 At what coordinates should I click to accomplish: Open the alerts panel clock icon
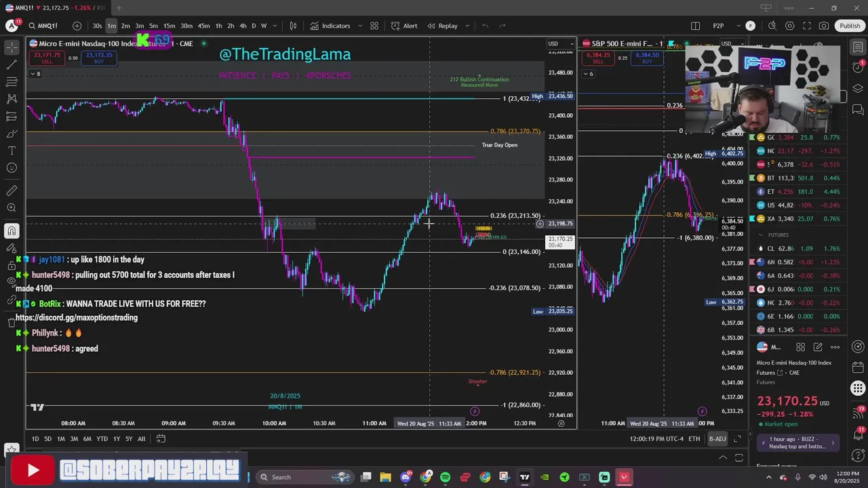pyautogui.click(x=858, y=68)
